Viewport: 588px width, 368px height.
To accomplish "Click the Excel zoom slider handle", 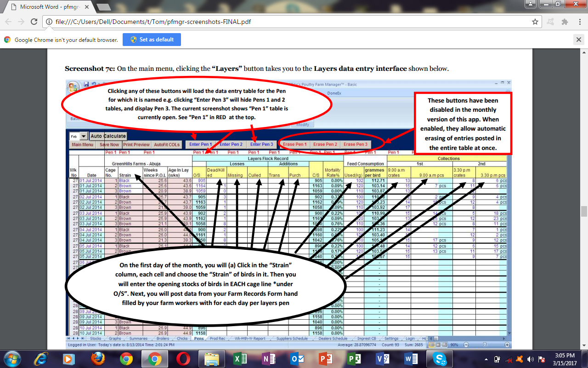I will pos(485,345).
